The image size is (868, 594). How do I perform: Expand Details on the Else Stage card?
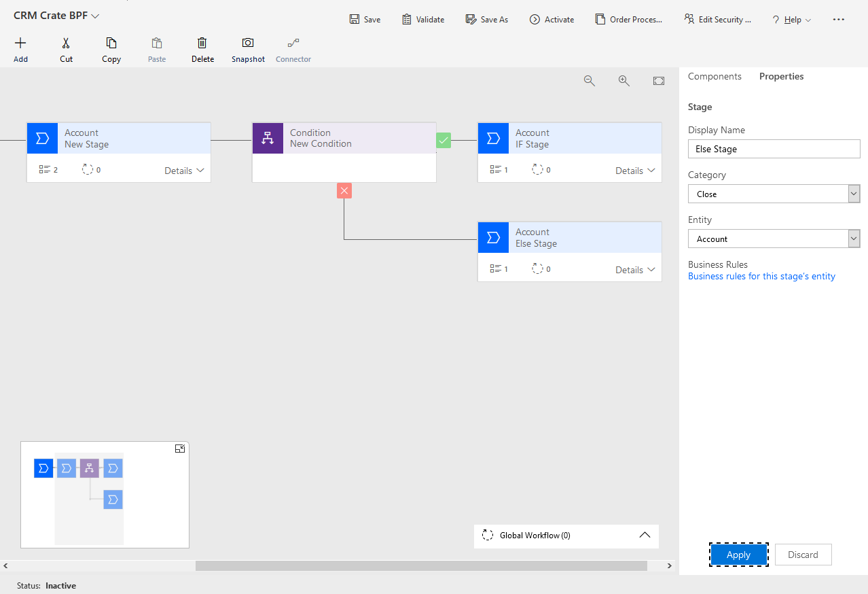pyautogui.click(x=634, y=269)
